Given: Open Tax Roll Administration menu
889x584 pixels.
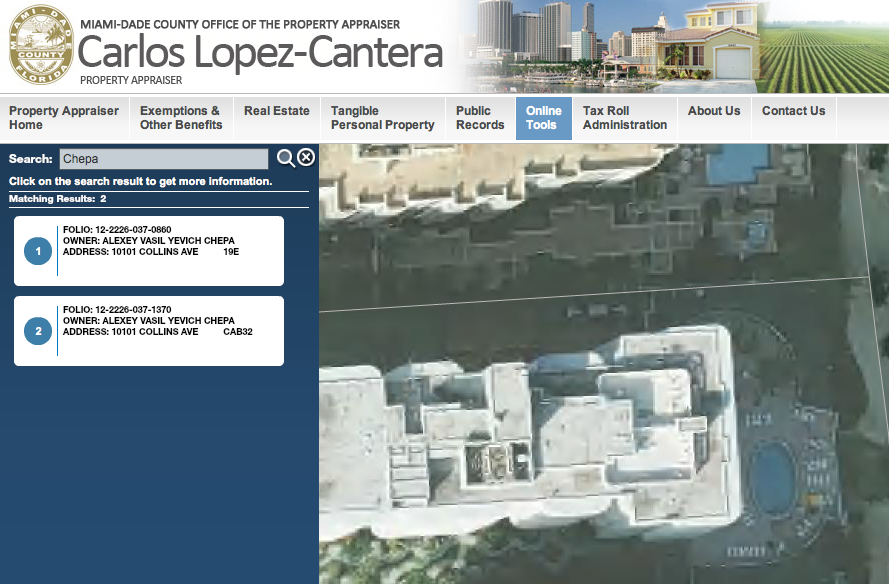Looking at the screenshot, I should 625,118.
